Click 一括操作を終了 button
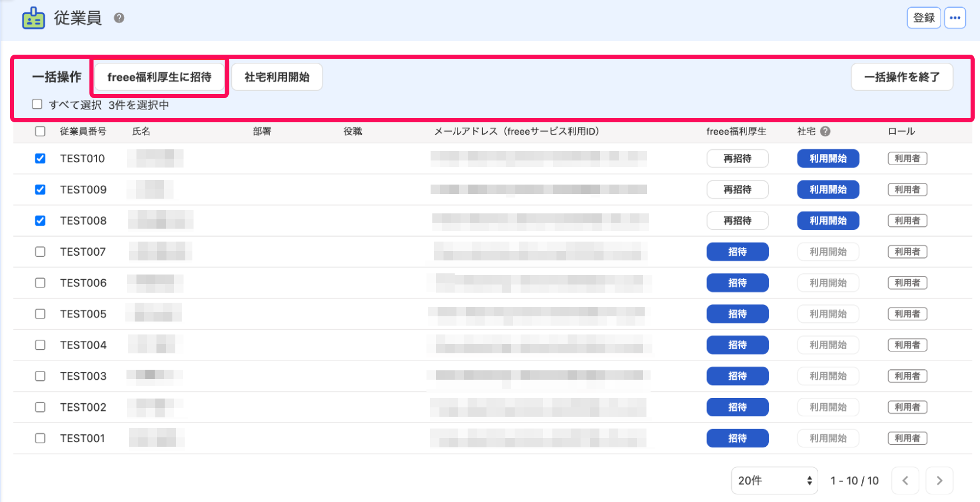The width and height of the screenshot is (980, 502). click(x=902, y=77)
